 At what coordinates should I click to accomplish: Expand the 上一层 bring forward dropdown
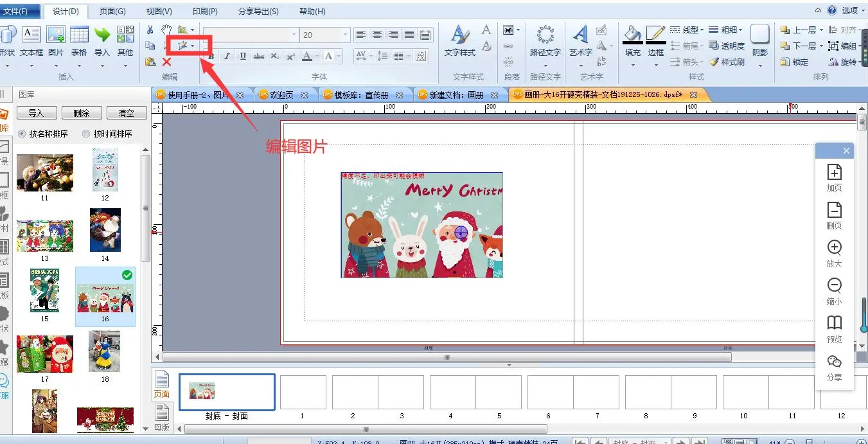(x=820, y=30)
